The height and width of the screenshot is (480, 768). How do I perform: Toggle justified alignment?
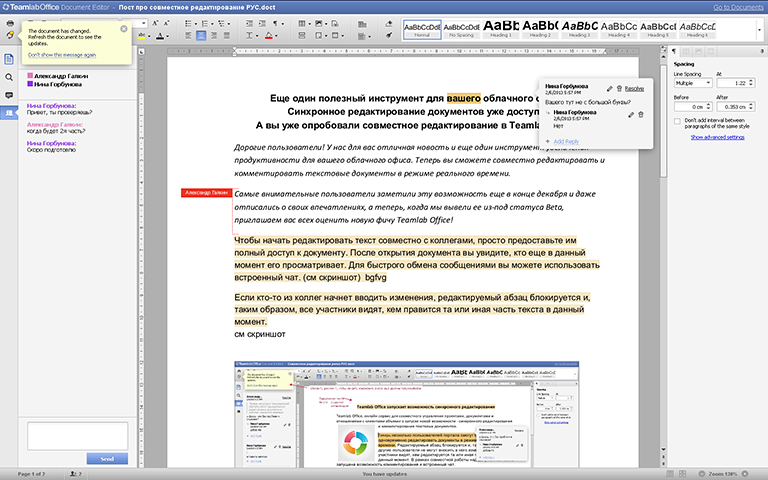(x=226, y=35)
